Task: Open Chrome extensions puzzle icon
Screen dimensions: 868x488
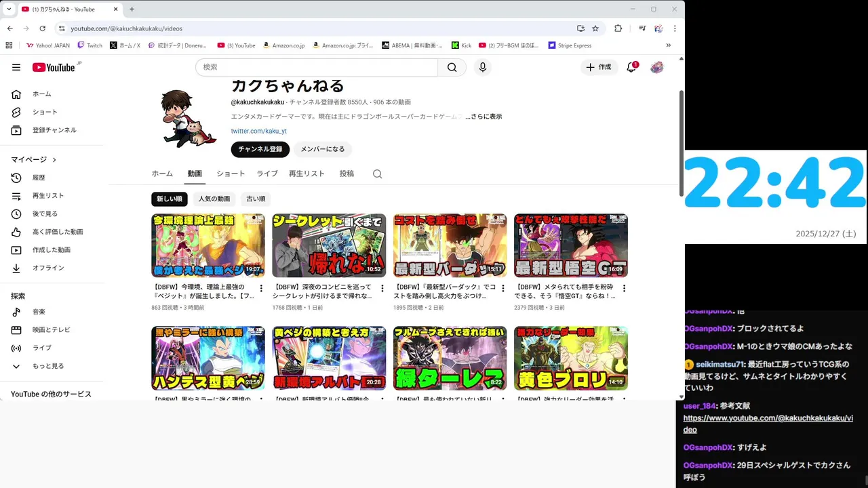Action: (618, 28)
